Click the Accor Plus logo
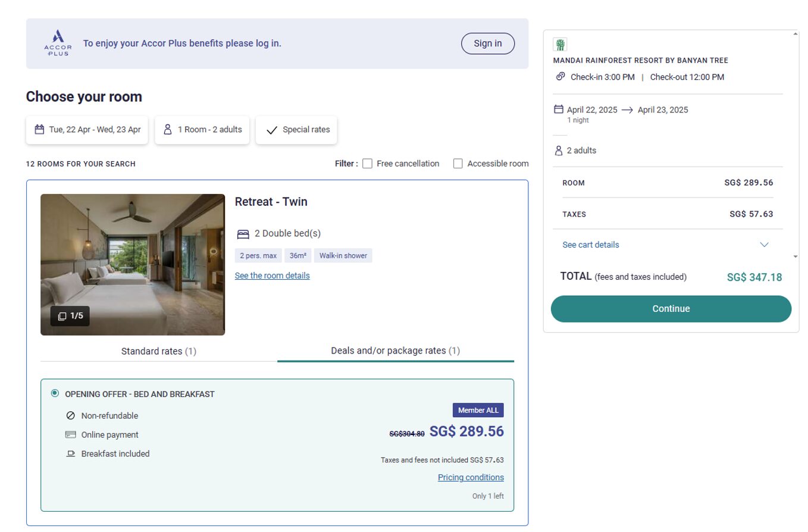The height and width of the screenshot is (532, 808). coord(58,43)
